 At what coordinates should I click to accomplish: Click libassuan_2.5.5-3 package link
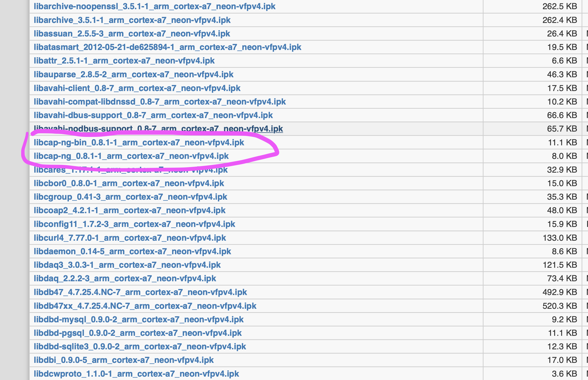point(132,34)
